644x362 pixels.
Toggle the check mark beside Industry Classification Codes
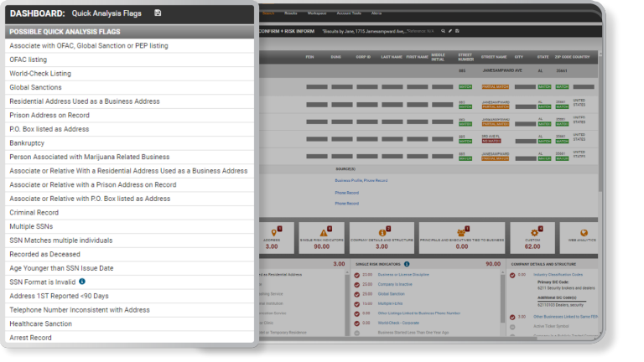click(512, 274)
